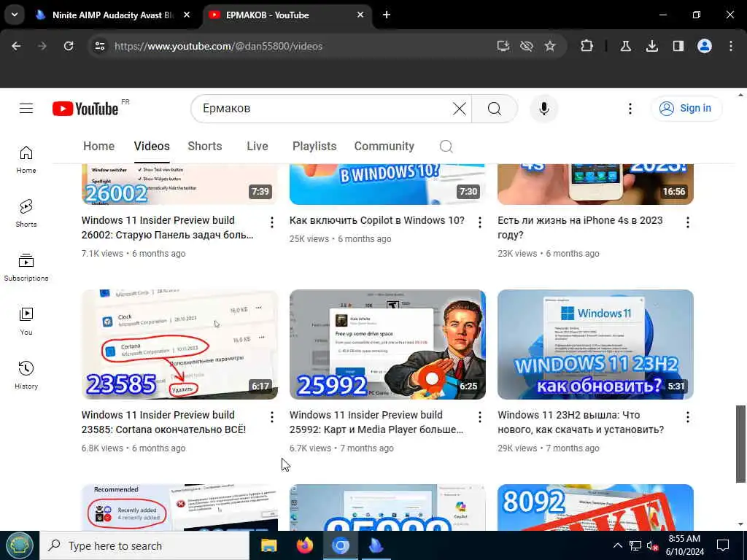Open the browser downloads icon
747x560 pixels.
click(651, 46)
